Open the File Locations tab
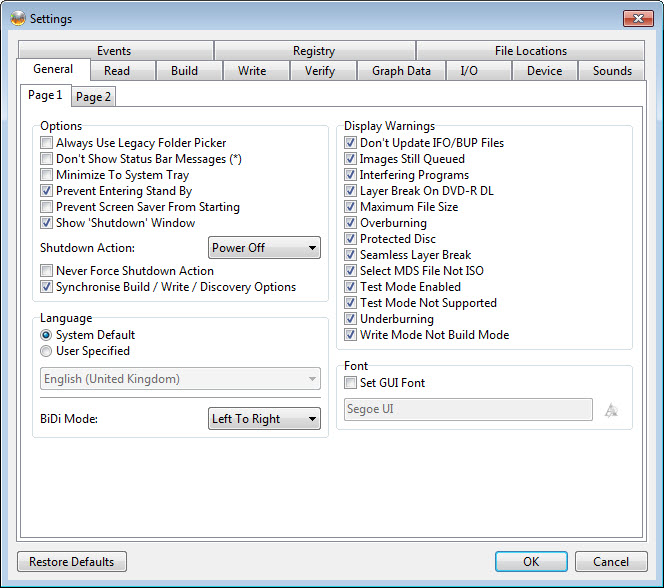 pyautogui.click(x=530, y=51)
